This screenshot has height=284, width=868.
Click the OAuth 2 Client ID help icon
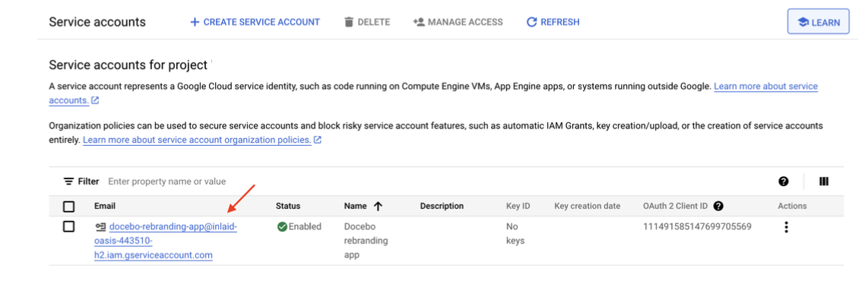pos(718,206)
